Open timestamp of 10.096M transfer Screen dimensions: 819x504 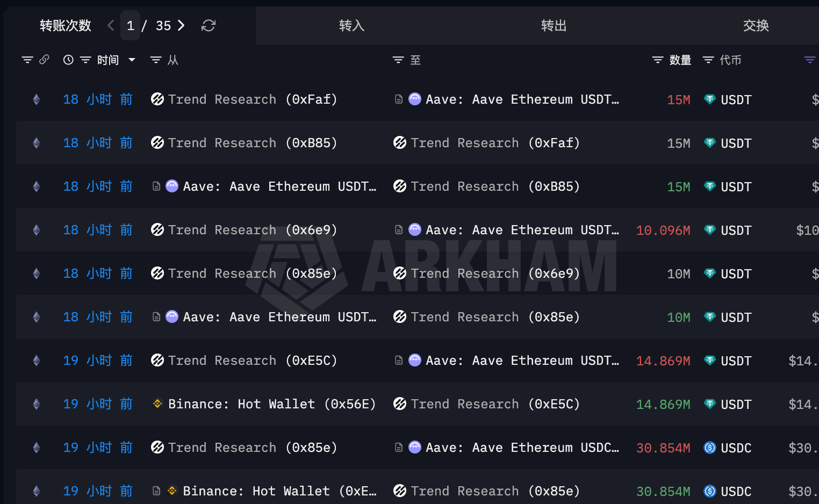[x=98, y=230]
